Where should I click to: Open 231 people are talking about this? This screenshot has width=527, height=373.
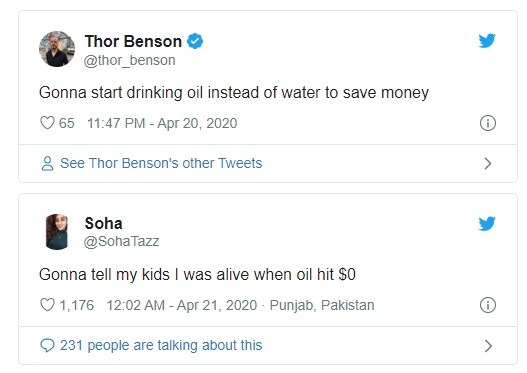pos(161,345)
